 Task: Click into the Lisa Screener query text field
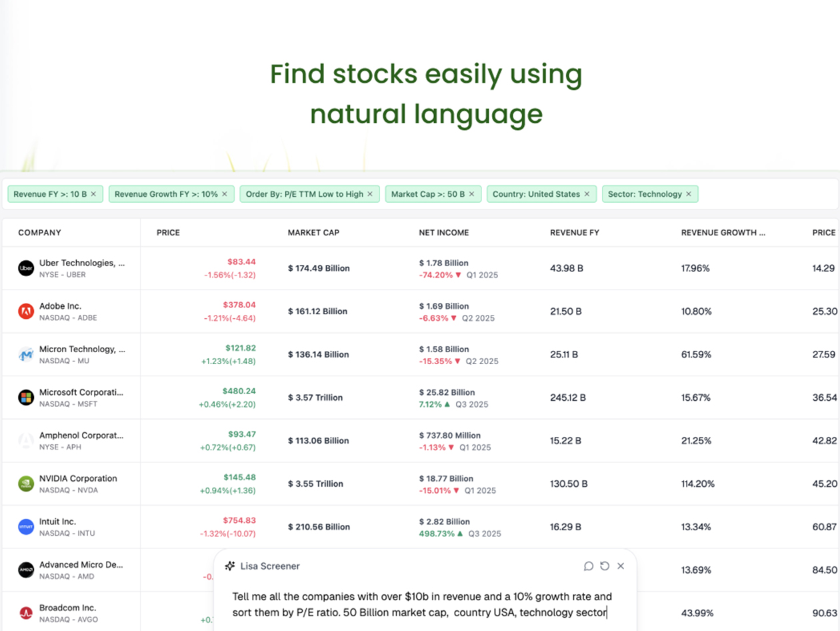tap(422, 604)
